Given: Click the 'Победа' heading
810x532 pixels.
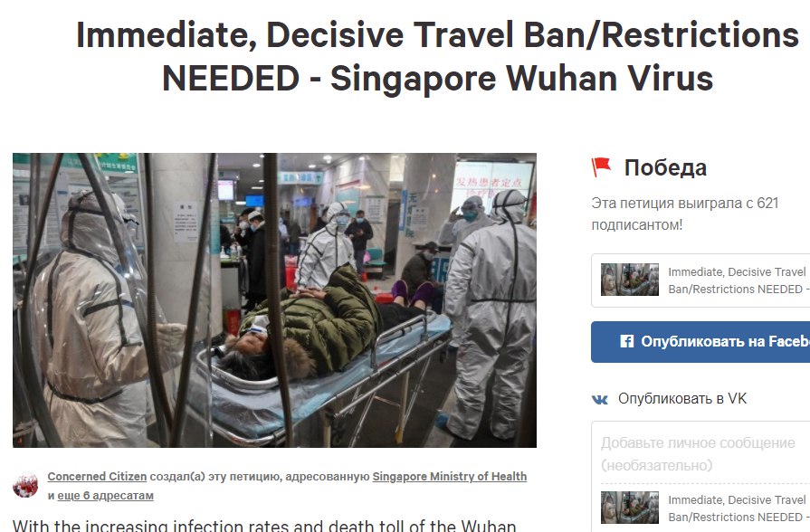Looking at the screenshot, I should coord(665,168).
